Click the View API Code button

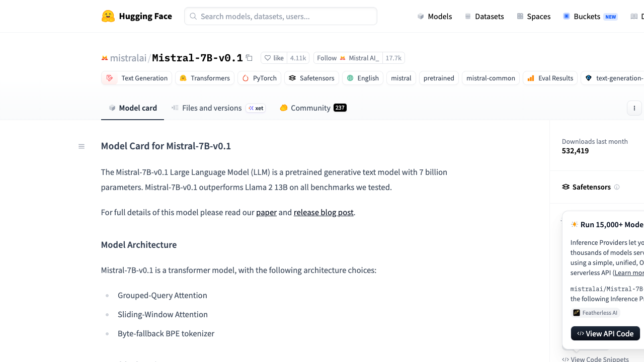click(x=605, y=333)
